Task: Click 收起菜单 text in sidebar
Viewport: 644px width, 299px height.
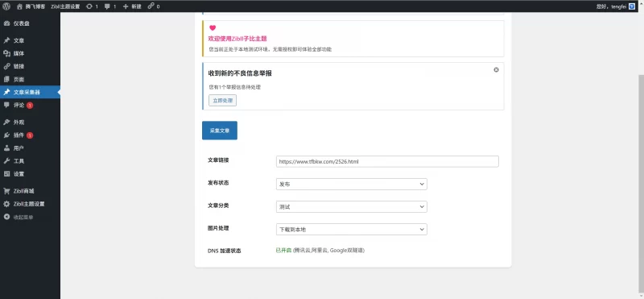Action: (x=23, y=217)
